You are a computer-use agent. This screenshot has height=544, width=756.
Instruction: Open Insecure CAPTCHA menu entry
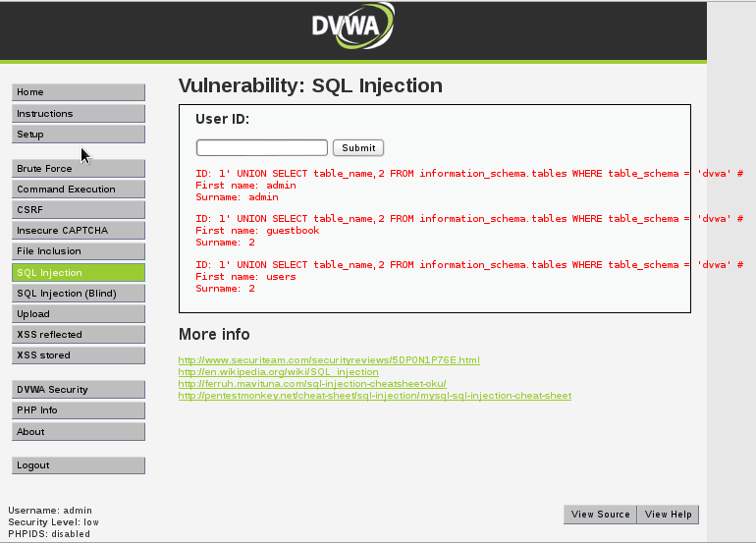pos(79,231)
